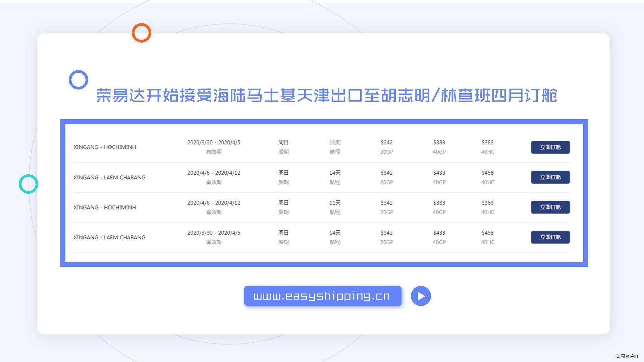Click 14天 voyage time in fourth row

[x=335, y=233]
